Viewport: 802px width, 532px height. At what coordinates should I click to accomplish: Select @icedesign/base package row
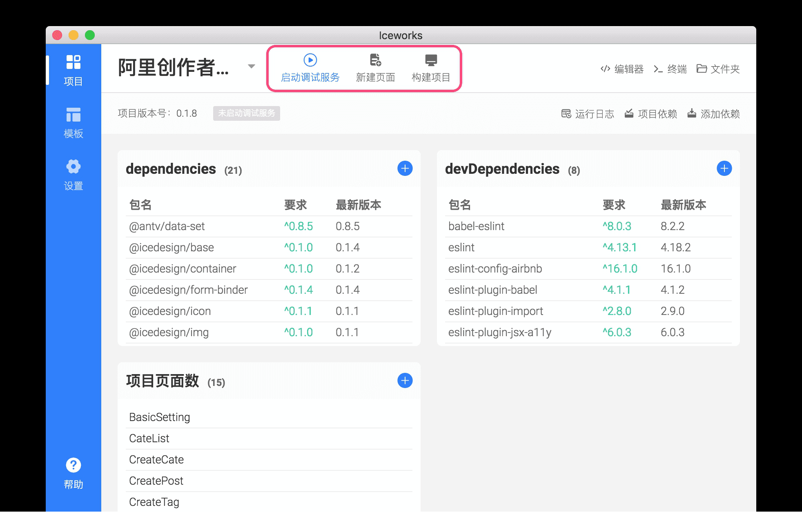[x=269, y=248]
